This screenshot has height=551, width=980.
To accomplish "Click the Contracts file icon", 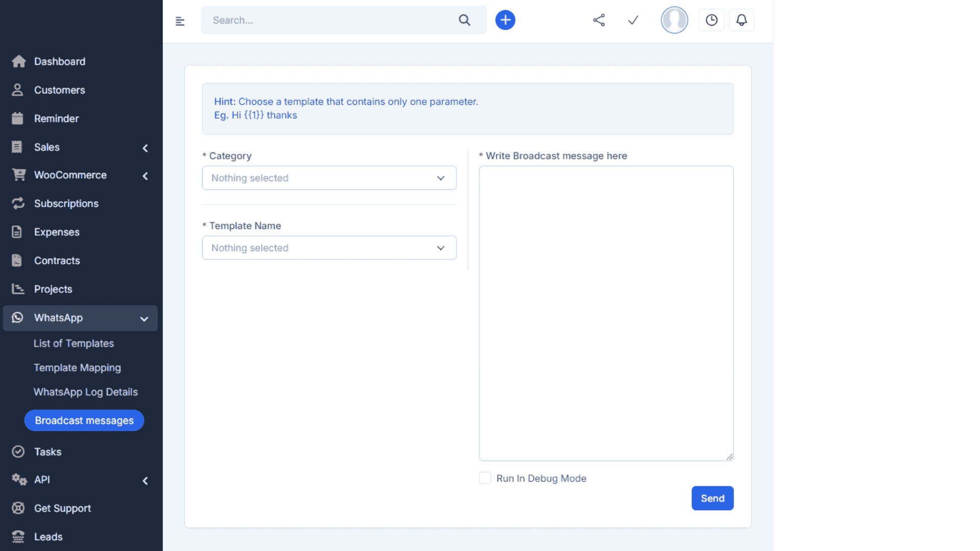I will tap(17, 261).
